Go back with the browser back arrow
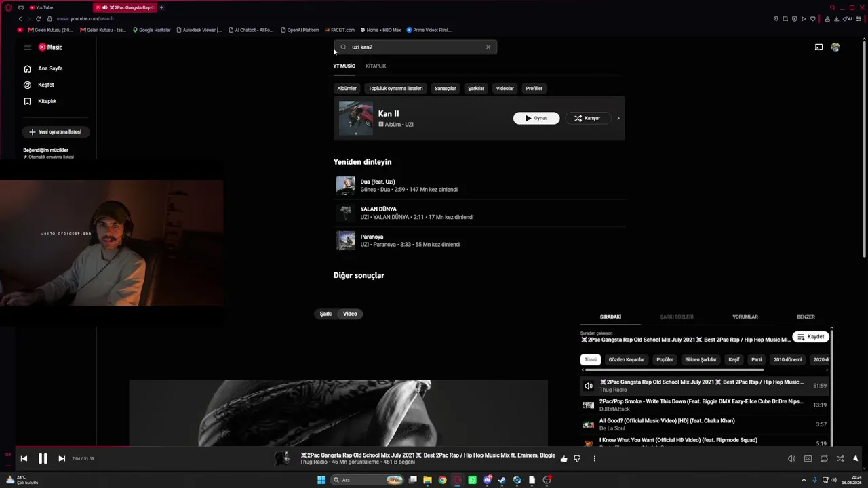The width and height of the screenshot is (868, 488). pyautogui.click(x=20, y=19)
